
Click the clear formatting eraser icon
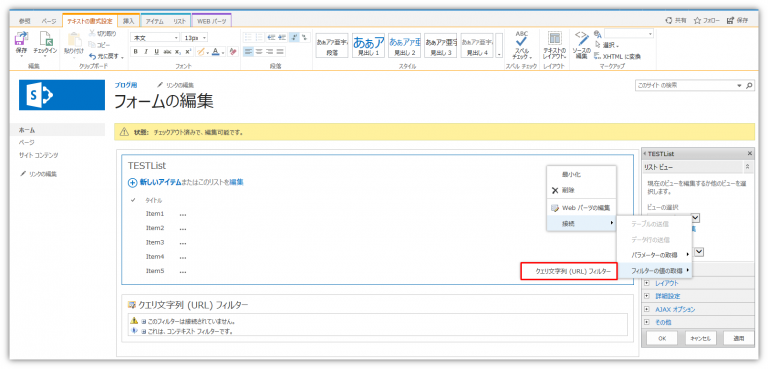pyautogui.click(x=233, y=51)
